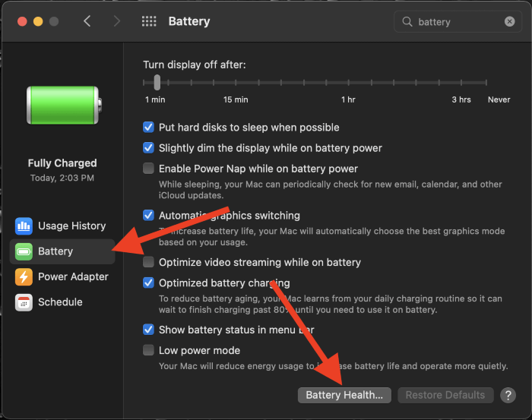Click the magnifying glass search icon
This screenshot has height=420, width=532.
407,22
